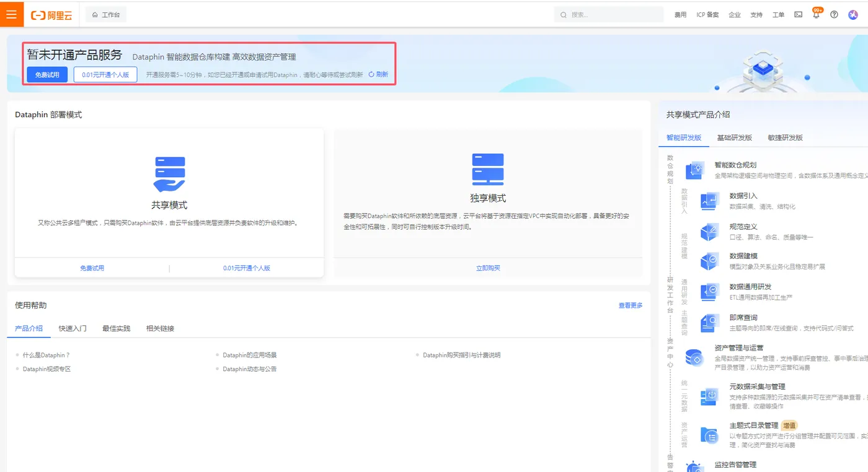This screenshot has width=868, height=472.
Task: Open the orange hamburger navigation menu
Action: click(x=12, y=14)
